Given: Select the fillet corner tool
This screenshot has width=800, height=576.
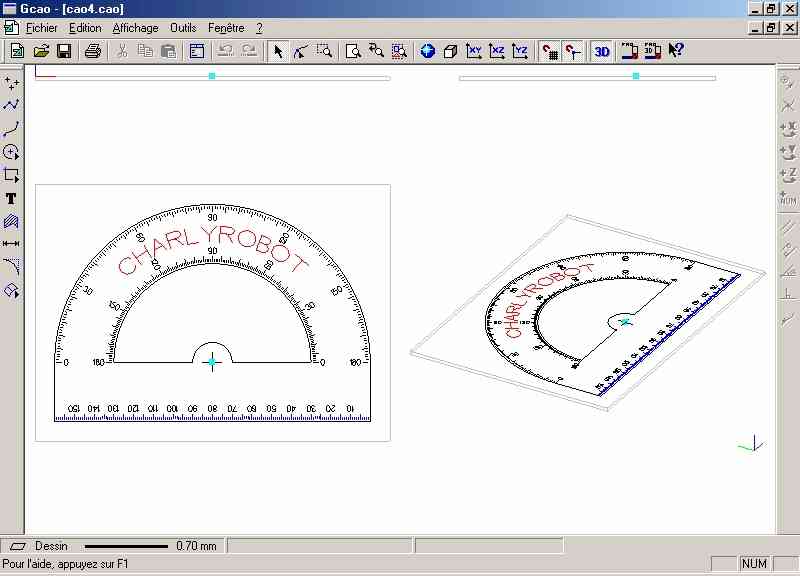Looking at the screenshot, I should pos(11,267).
